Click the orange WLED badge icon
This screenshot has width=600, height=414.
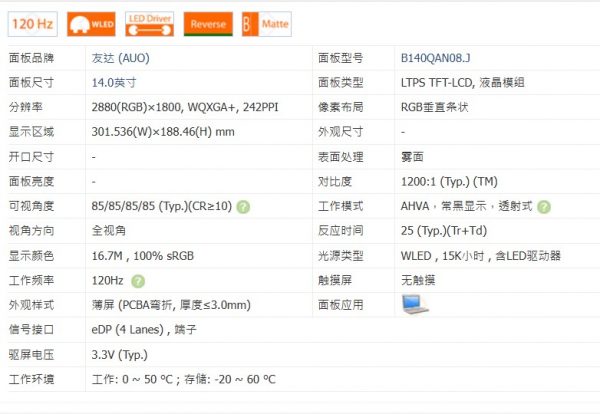click(x=90, y=22)
